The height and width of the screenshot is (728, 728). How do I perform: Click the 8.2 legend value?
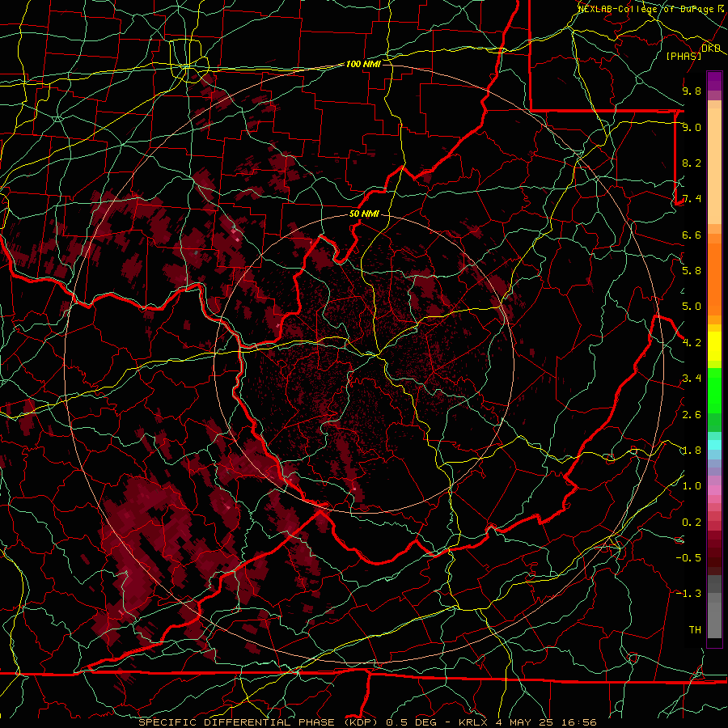pyautogui.click(x=692, y=163)
